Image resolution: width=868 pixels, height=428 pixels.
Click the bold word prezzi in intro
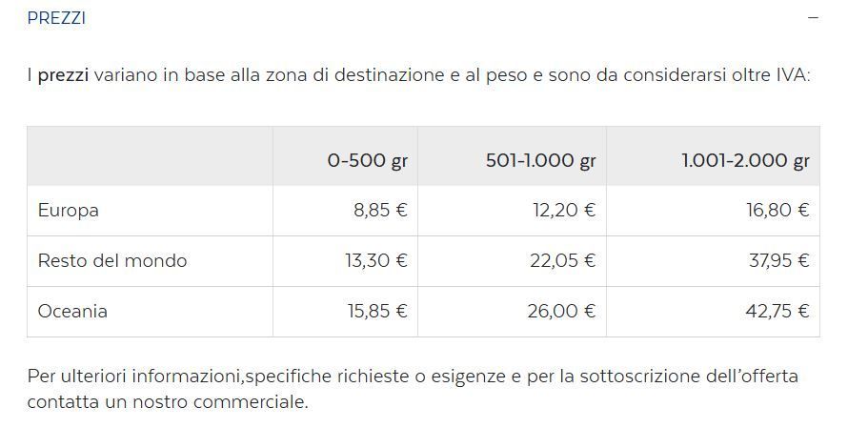(x=63, y=75)
